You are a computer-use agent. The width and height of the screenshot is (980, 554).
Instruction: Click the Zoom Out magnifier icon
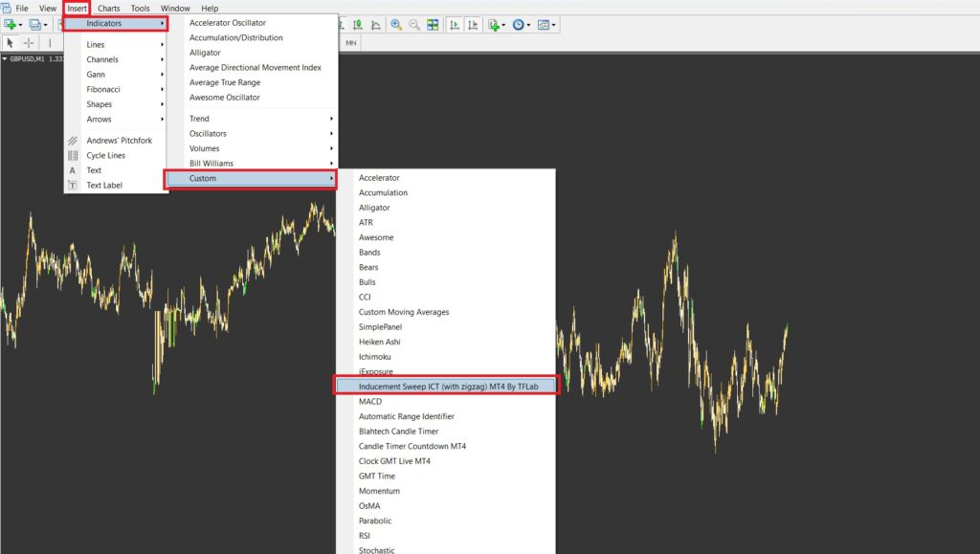tap(415, 25)
